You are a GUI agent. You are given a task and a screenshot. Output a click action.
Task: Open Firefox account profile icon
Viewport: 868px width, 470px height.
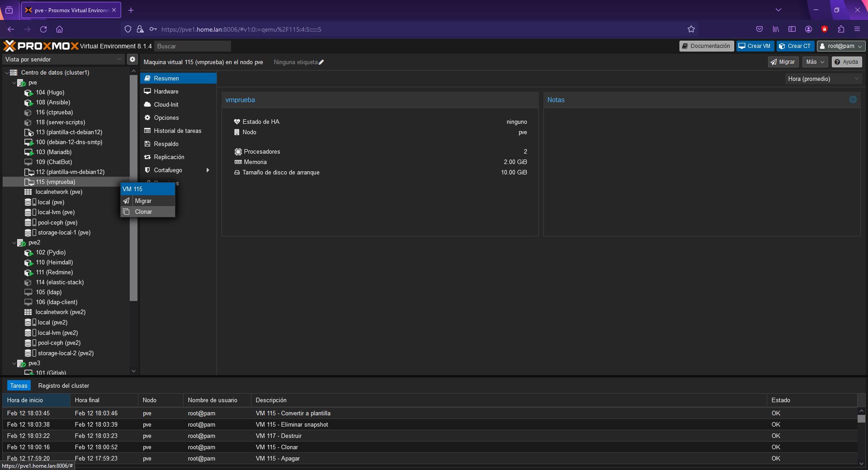(x=808, y=29)
